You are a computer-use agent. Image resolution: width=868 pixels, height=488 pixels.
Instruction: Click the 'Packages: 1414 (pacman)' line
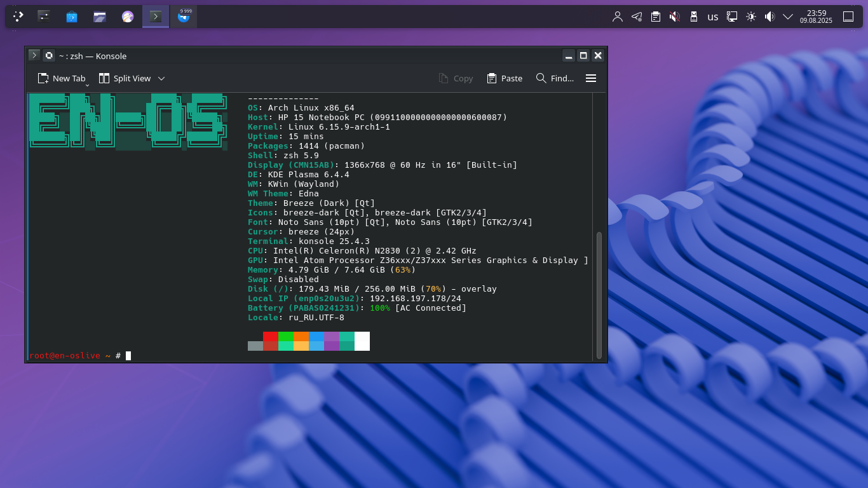pyautogui.click(x=306, y=146)
